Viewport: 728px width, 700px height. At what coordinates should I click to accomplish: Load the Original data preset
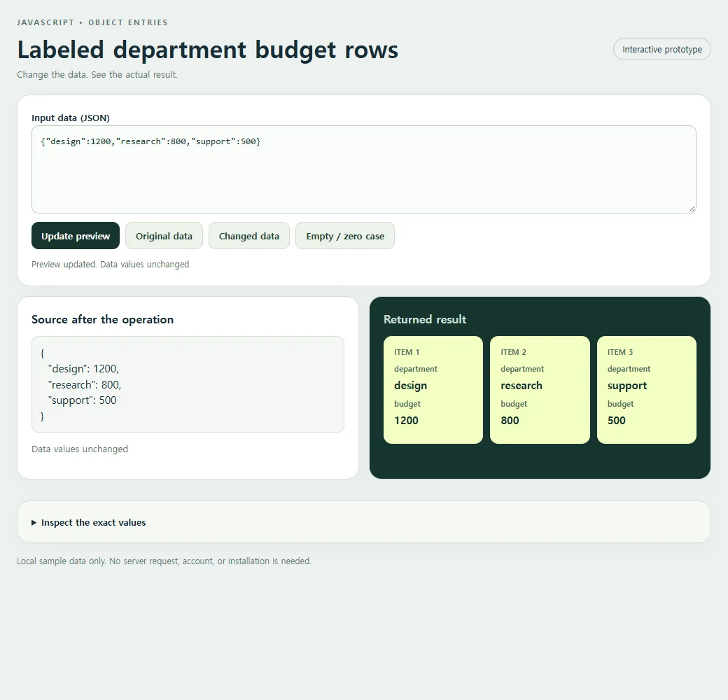click(x=164, y=236)
